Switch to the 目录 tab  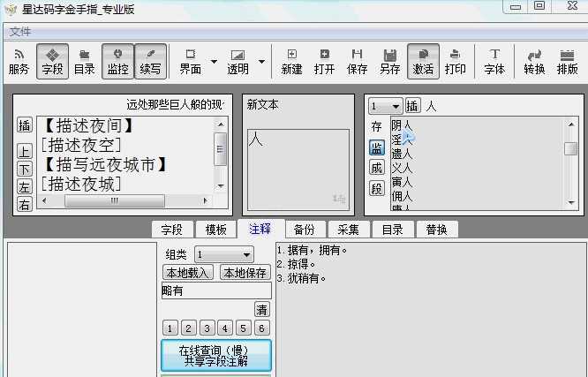(393, 230)
